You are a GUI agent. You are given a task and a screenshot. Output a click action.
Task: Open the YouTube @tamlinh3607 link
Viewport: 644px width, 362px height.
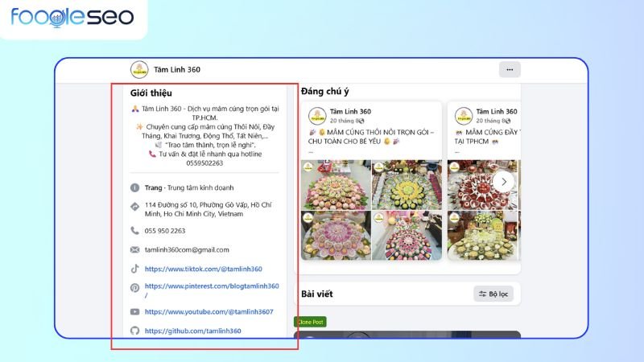[x=208, y=311]
